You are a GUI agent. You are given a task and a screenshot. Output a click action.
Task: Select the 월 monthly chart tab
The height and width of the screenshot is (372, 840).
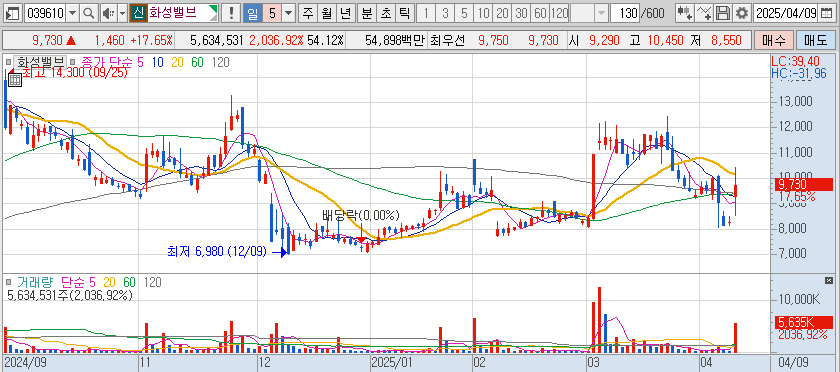coord(326,13)
